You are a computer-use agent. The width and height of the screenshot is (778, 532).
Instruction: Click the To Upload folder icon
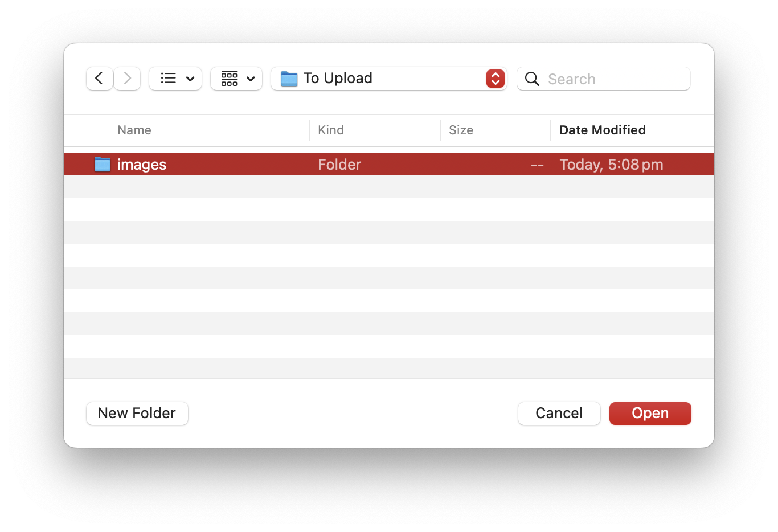tap(289, 79)
